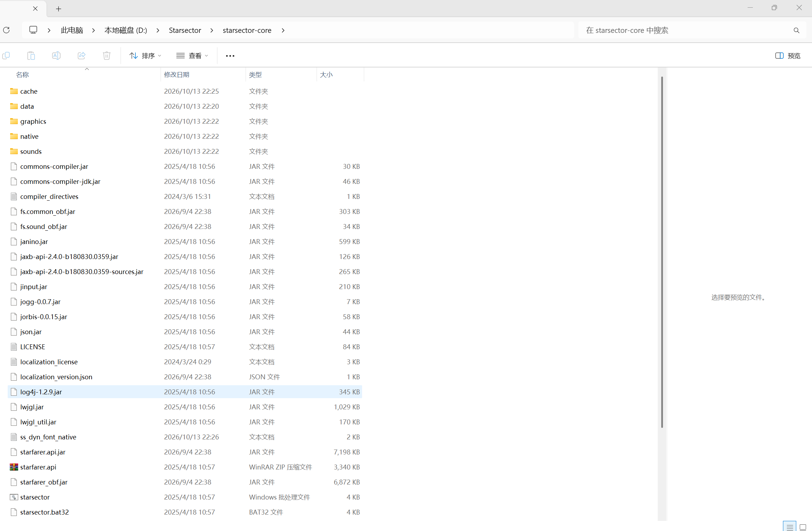812x531 pixels.
Task: Expand chevron after Starsector in breadcrumb
Action: 212,30
